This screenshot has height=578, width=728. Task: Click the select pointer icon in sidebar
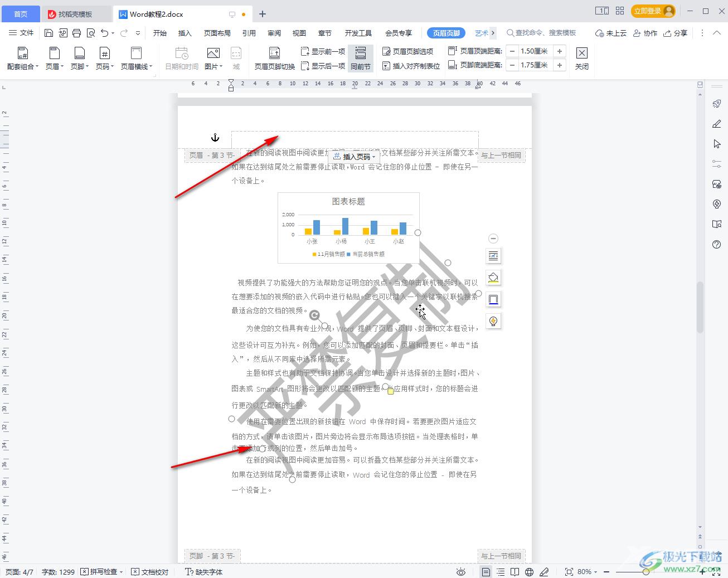pyautogui.click(x=717, y=144)
